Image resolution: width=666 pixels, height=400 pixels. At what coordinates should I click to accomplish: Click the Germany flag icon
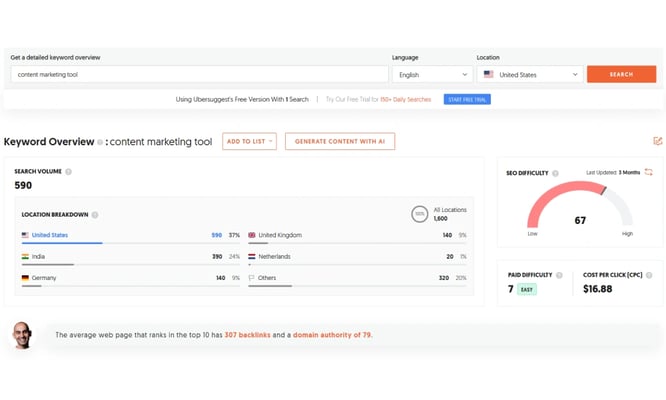click(x=25, y=278)
